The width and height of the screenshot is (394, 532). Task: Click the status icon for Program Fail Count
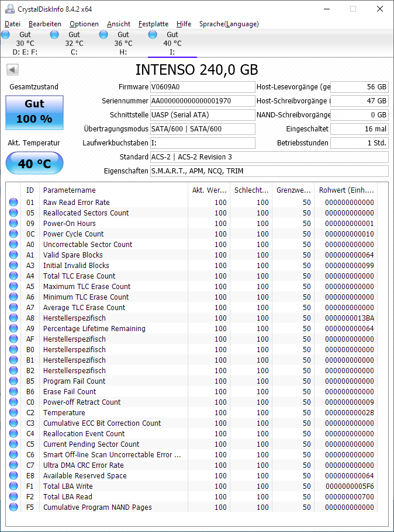[x=13, y=381]
